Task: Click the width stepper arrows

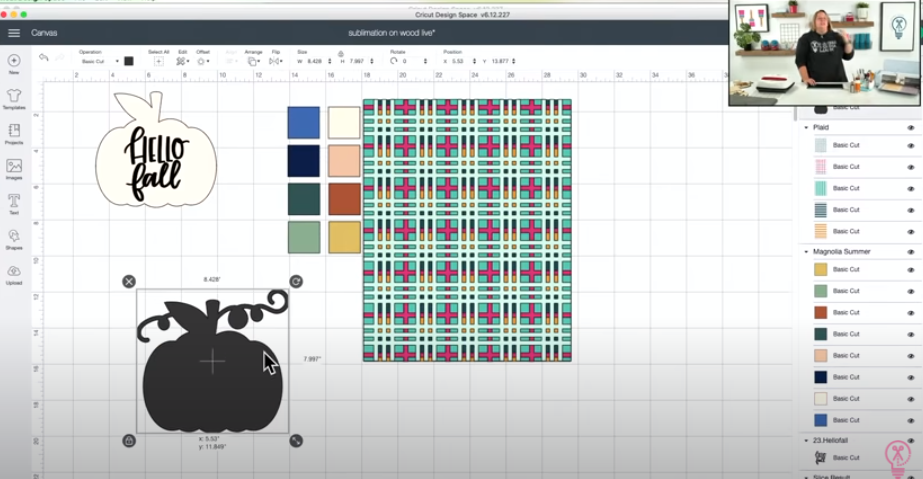Action: point(330,61)
